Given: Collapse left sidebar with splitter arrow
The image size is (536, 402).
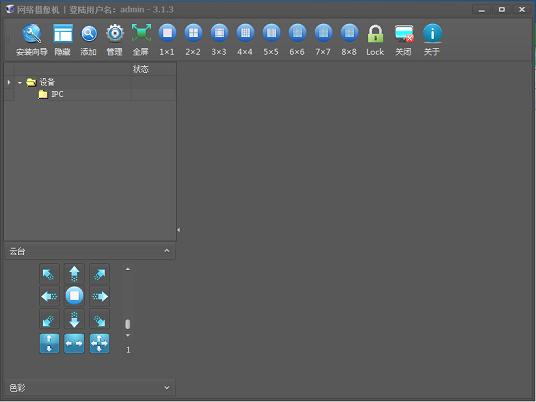Looking at the screenshot, I should [x=178, y=230].
